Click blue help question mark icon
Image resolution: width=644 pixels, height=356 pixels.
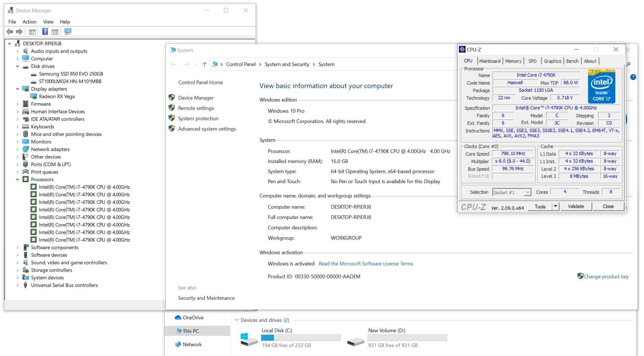633,77
